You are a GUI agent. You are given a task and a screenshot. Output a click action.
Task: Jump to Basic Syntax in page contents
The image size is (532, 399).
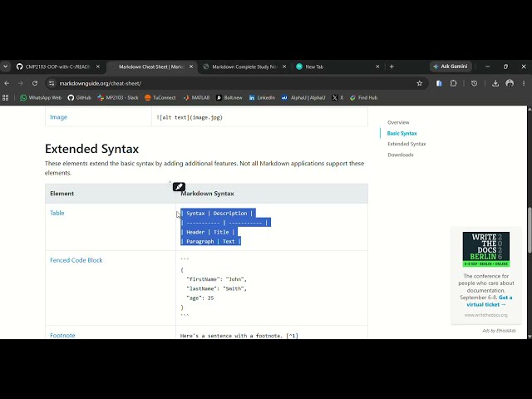[401, 133]
